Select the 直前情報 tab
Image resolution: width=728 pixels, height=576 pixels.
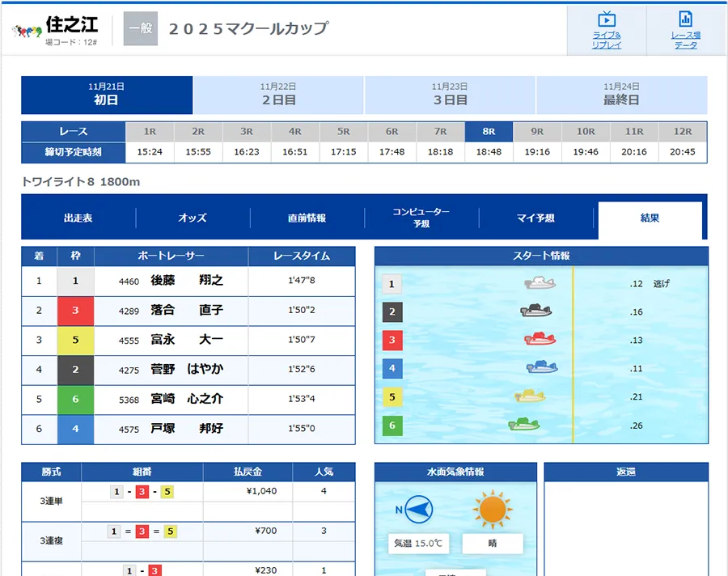pyautogui.click(x=307, y=218)
